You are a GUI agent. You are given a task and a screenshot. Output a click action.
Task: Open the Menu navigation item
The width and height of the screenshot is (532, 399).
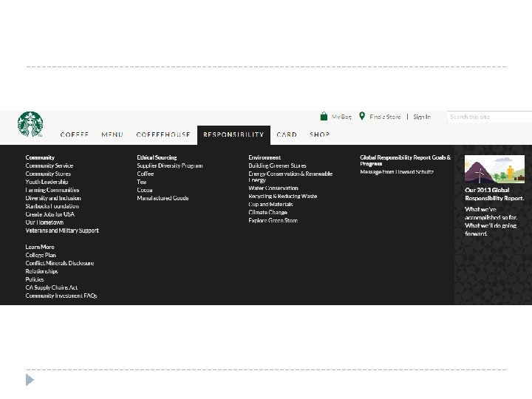click(x=112, y=134)
